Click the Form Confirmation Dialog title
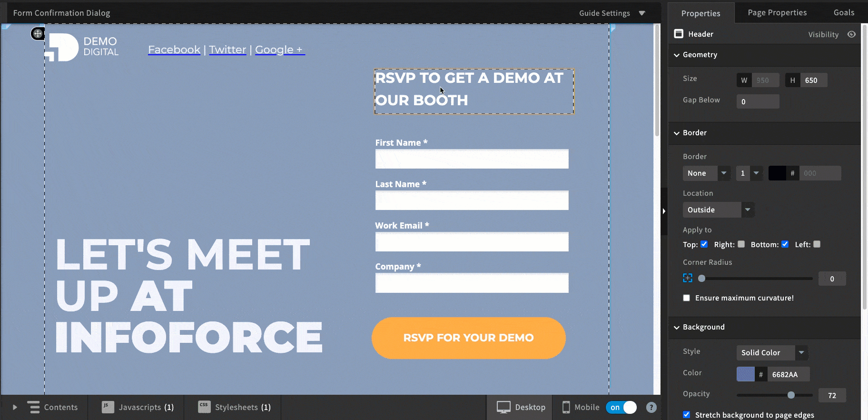This screenshot has height=420, width=868. click(x=61, y=13)
